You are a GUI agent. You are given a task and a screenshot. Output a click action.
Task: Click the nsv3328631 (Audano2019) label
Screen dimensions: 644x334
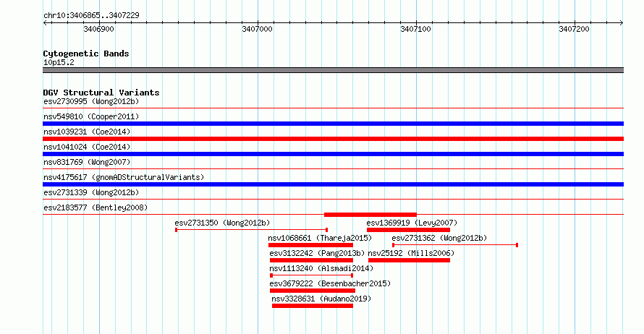coord(321,299)
